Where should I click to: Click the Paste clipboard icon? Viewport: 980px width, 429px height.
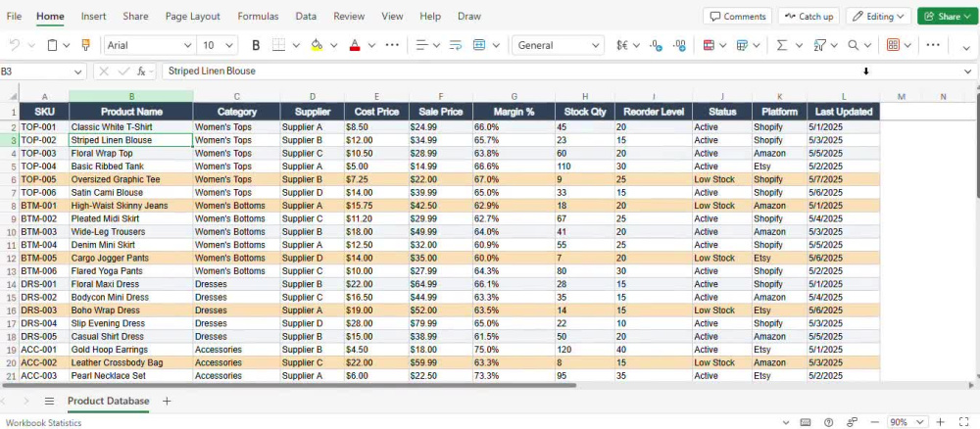click(53, 45)
